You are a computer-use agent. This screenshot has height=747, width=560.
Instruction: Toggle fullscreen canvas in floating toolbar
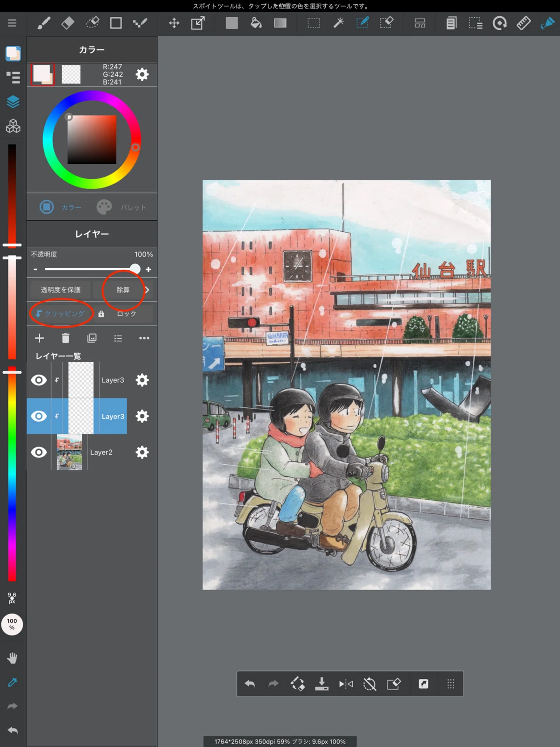(423, 684)
